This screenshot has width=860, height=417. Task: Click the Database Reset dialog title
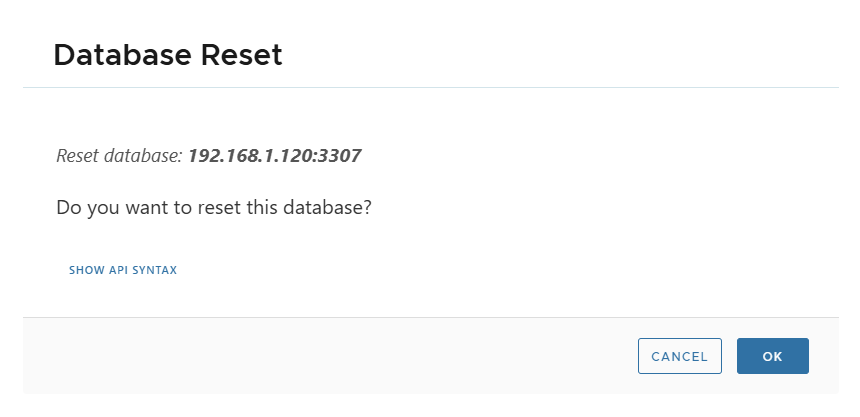(x=168, y=56)
